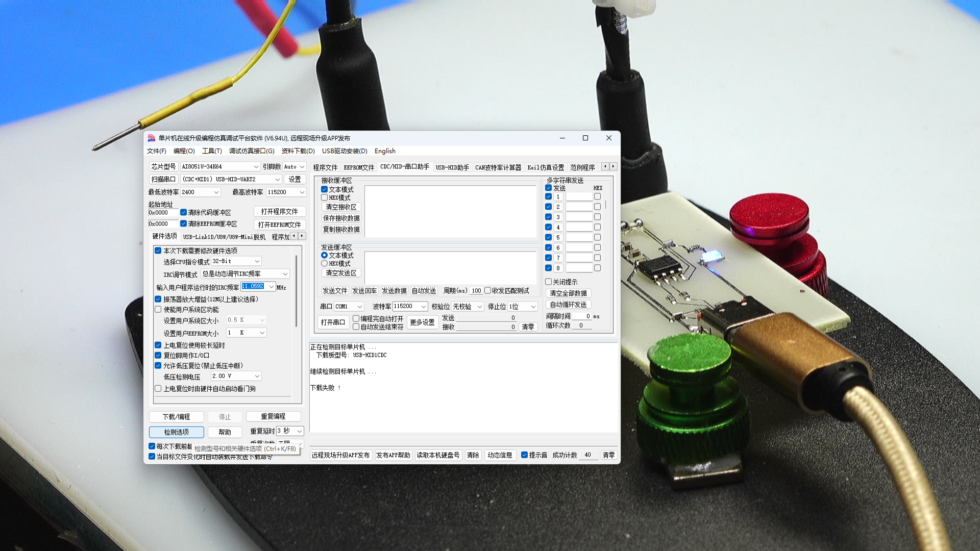Open the 最高波特率 115200 dropdown
Image resolution: width=980 pixels, height=551 pixels.
(x=302, y=192)
